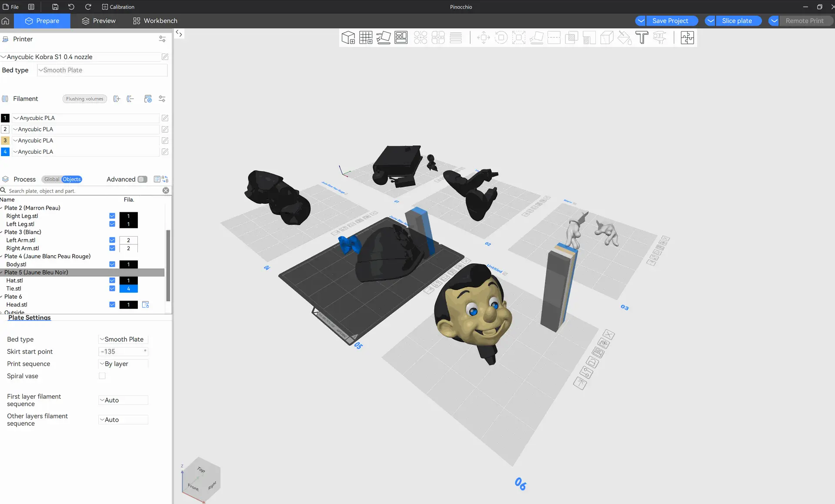The height and width of the screenshot is (504, 835).
Task: Click the Add plate grid icon
Action: pos(366,38)
